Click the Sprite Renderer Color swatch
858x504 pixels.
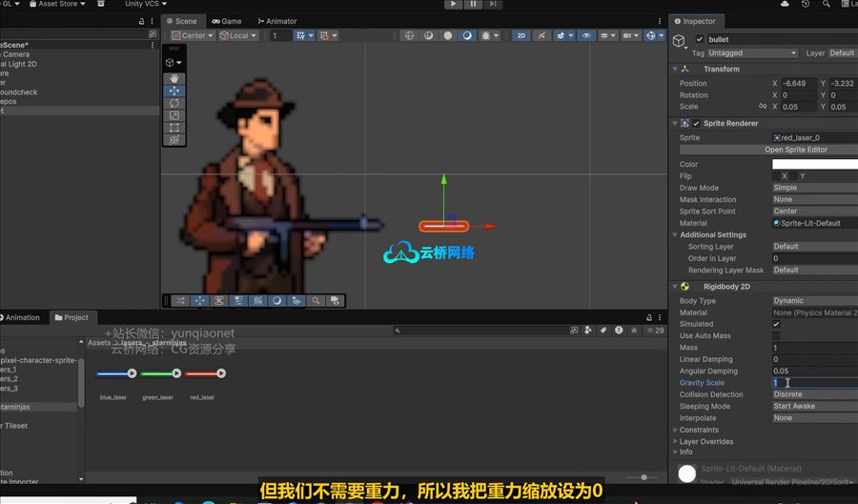(x=814, y=164)
